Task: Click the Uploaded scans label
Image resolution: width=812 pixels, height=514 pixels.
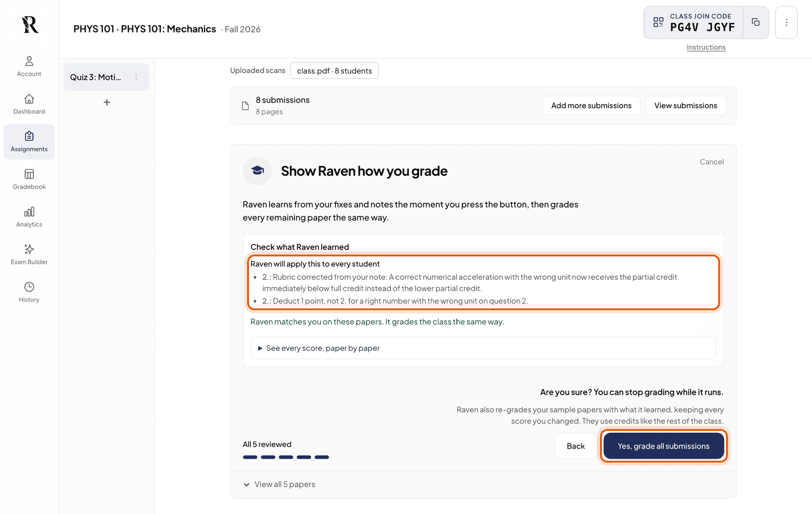Action: pyautogui.click(x=258, y=71)
